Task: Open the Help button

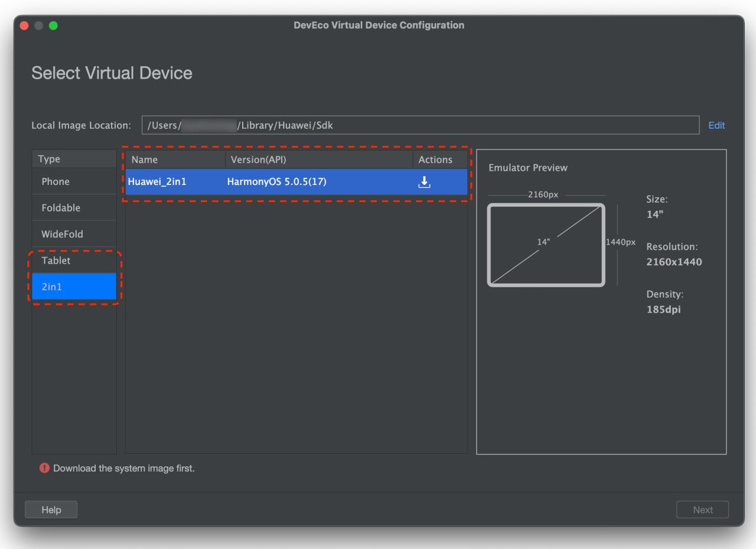Action: 51,509
